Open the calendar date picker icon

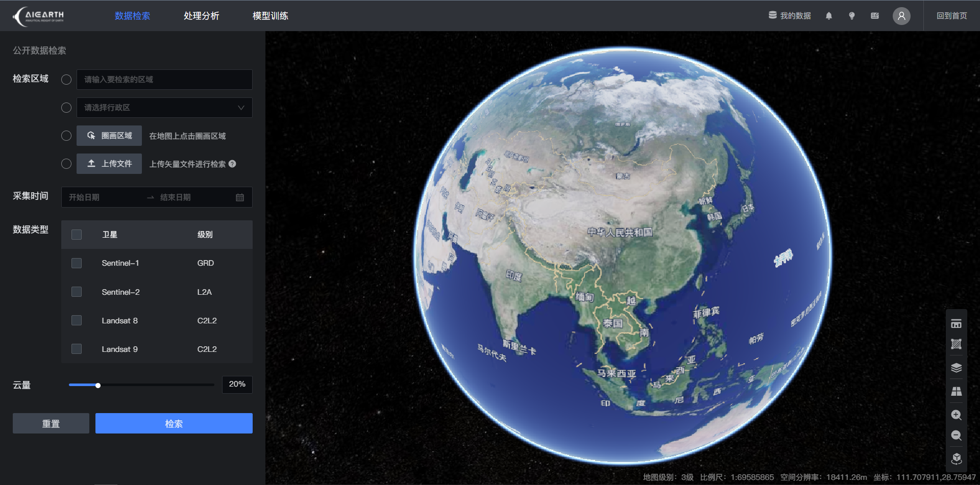[240, 197]
